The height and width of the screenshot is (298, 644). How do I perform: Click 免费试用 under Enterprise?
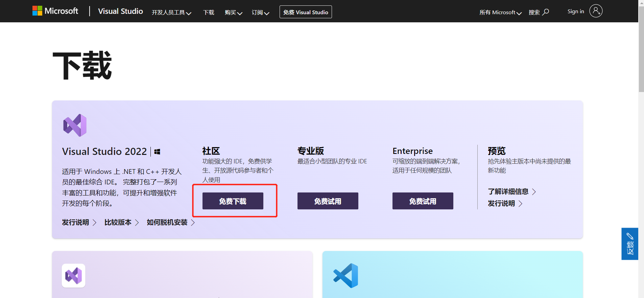tap(423, 201)
